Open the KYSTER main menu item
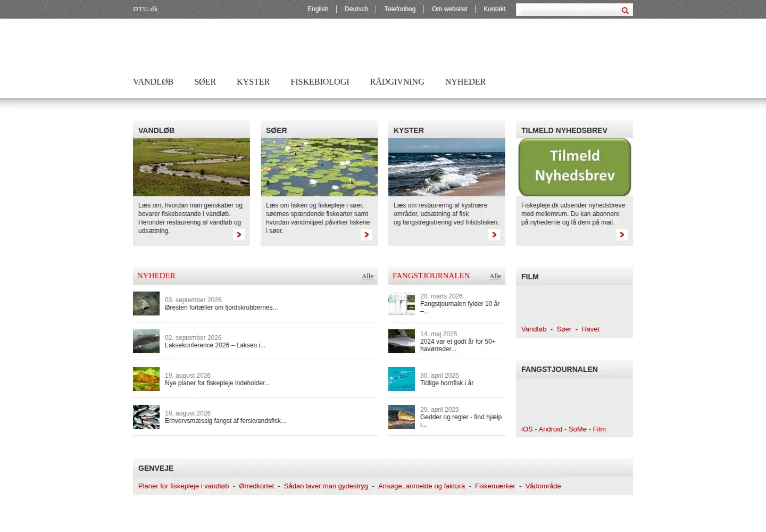This screenshot has height=532, width=766. coord(253,82)
